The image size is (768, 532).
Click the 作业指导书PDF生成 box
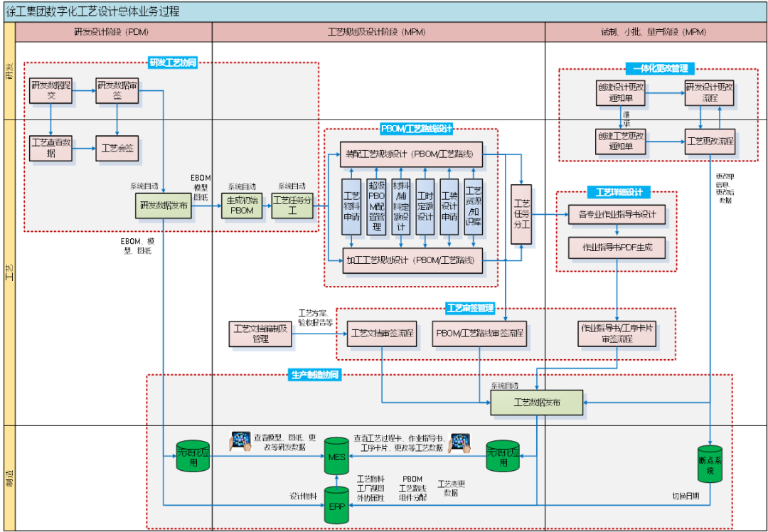pos(617,248)
